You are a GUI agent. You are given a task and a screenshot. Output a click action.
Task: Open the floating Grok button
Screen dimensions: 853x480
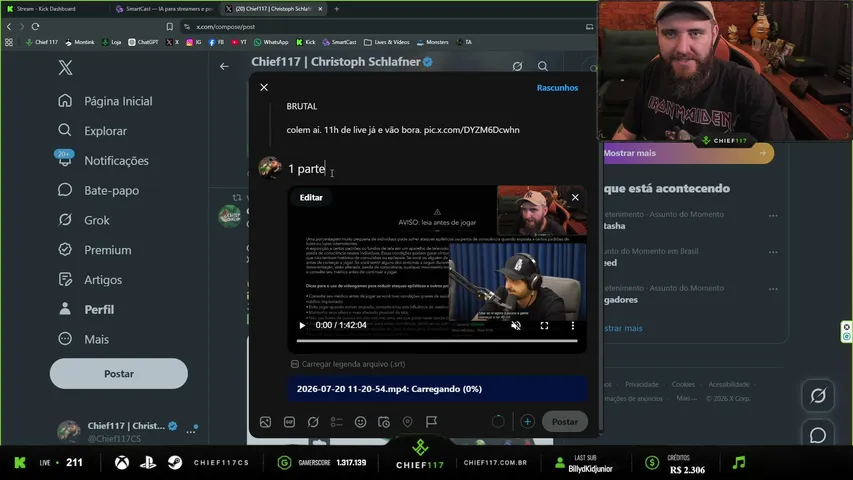818,396
